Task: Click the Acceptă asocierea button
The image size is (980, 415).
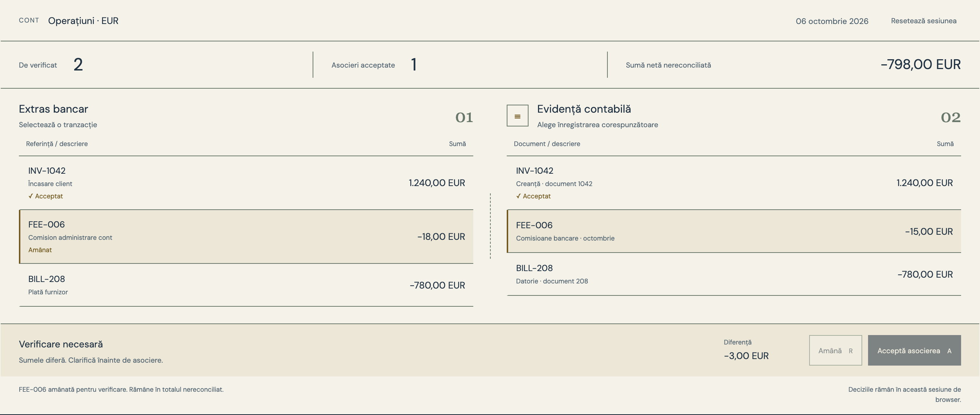Action: [914, 350]
